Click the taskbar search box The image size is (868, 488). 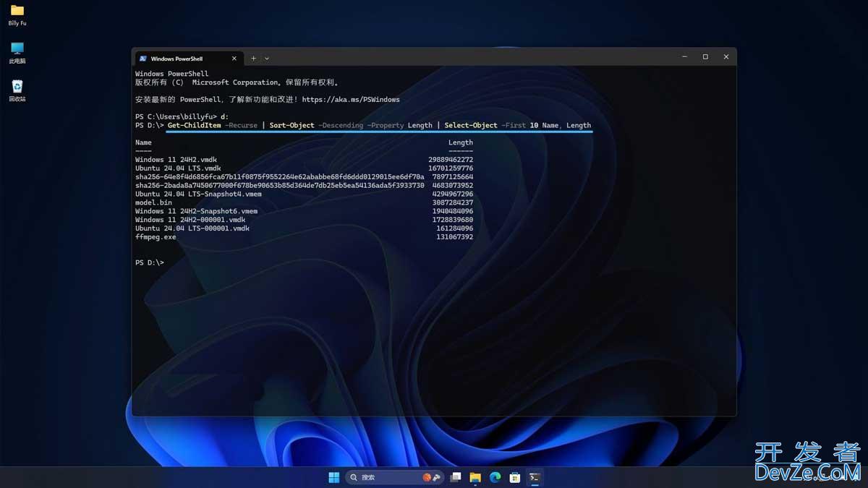click(394, 477)
